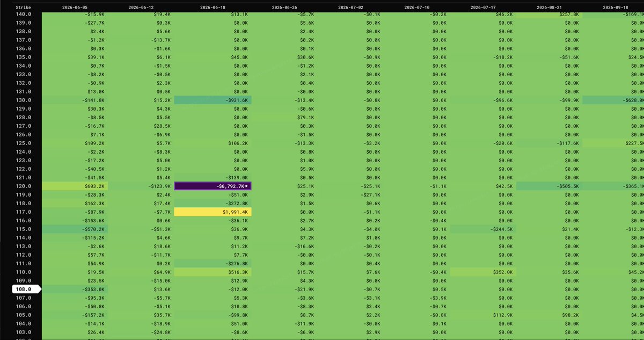Viewport: 644px width, 340px height.
Task: Click the $79.1K cell at strike 128.0
Action: tap(285, 117)
